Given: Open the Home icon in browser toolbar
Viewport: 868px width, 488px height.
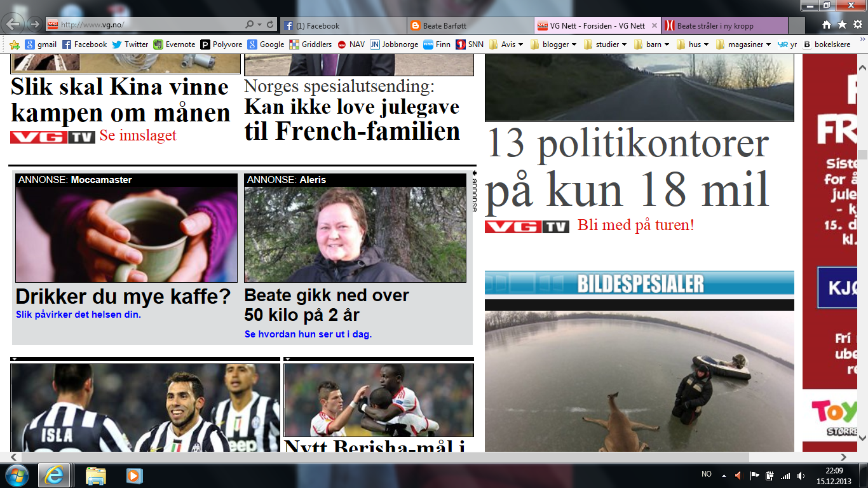Looking at the screenshot, I should point(827,25).
